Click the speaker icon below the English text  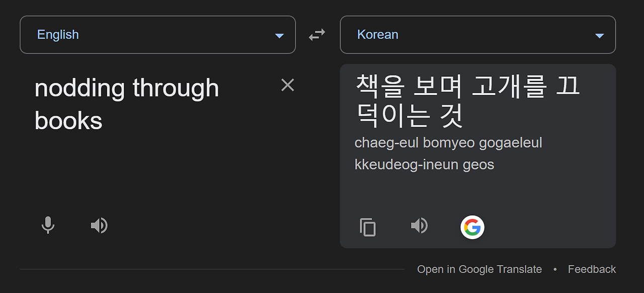[100, 225]
